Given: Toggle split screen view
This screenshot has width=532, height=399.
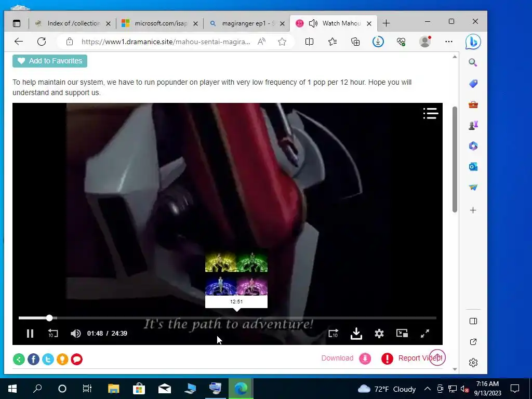Looking at the screenshot, I should pos(310,42).
